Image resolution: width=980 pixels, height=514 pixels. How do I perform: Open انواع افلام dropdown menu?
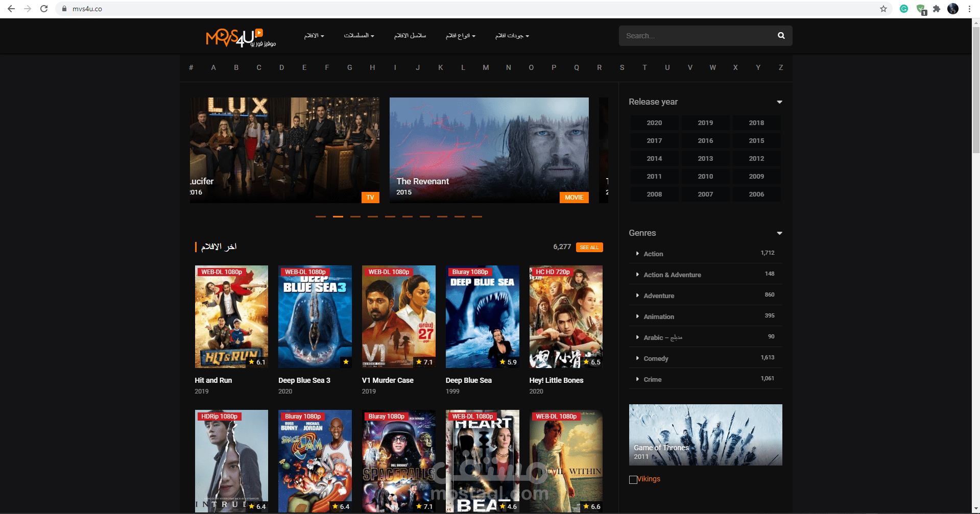tap(461, 36)
